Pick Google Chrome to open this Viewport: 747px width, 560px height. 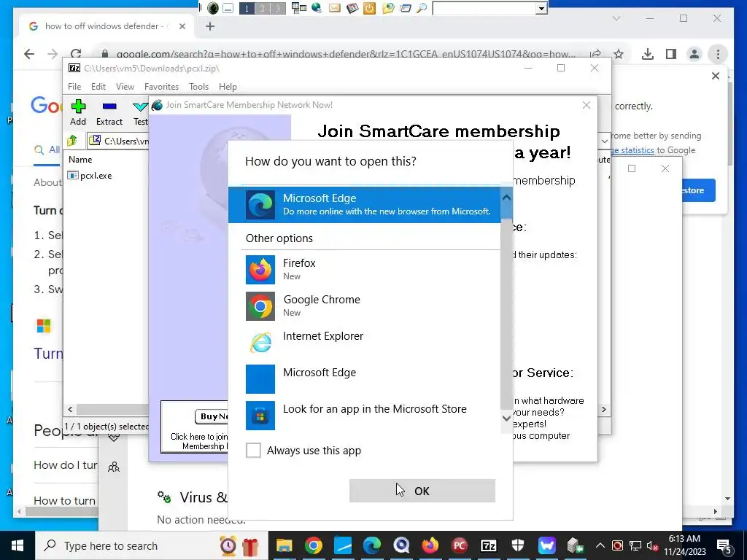[365, 306]
